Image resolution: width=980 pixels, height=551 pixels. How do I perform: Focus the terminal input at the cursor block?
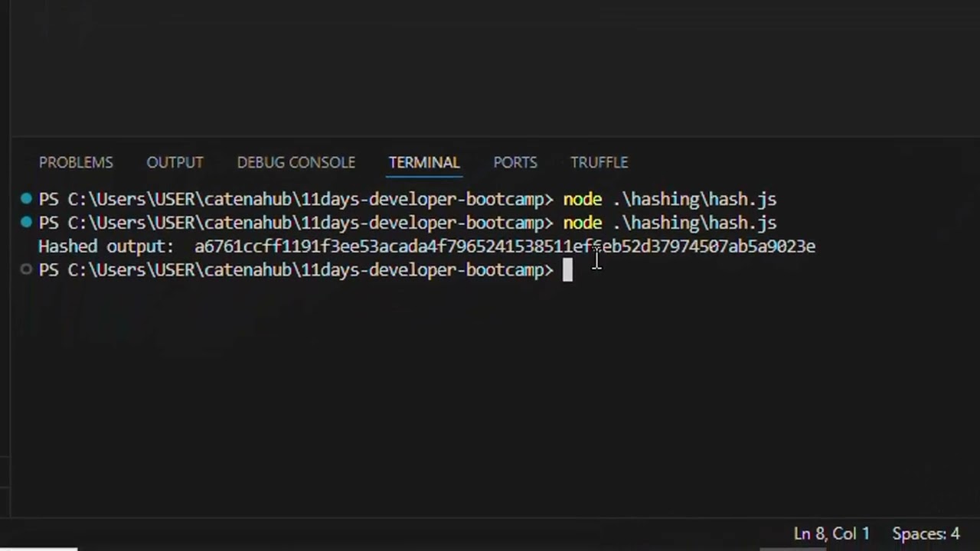point(567,270)
